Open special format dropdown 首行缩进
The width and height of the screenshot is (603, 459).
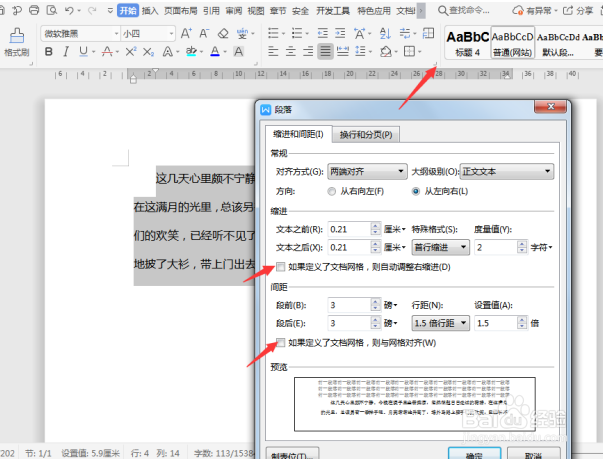tap(440, 247)
